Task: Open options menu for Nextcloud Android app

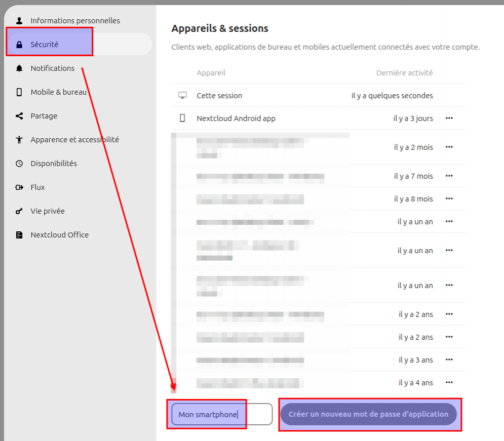Action: click(449, 118)
